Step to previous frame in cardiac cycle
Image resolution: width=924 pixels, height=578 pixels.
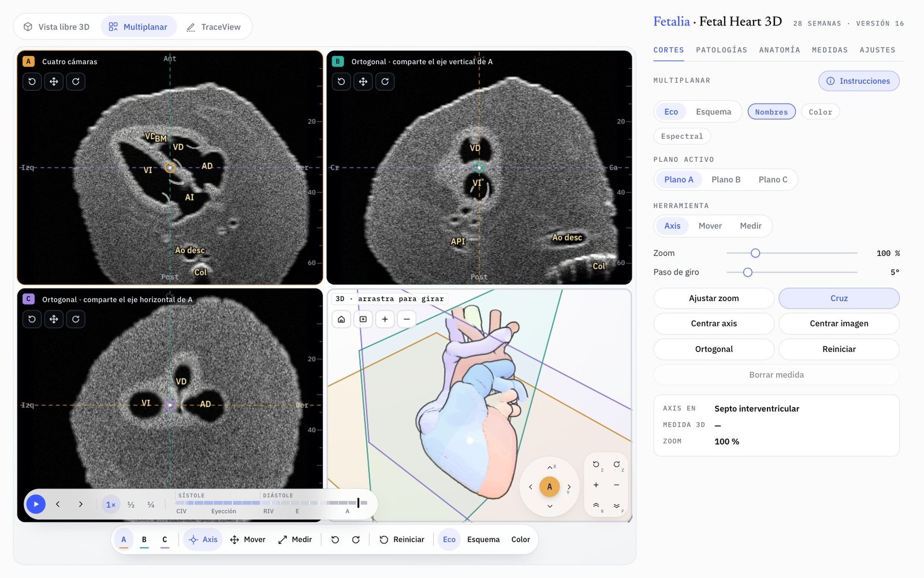click(58, 504)
